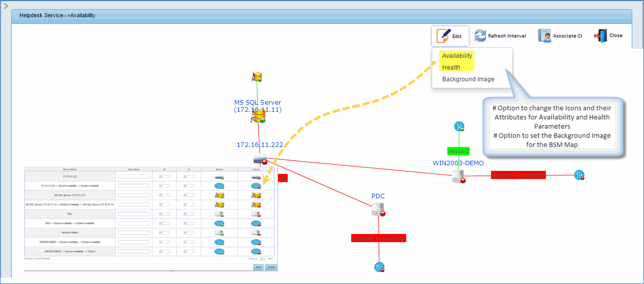Click Next in the table pagination
The width and height of the screenshot is (644, 284).
(x=270, y=258)
